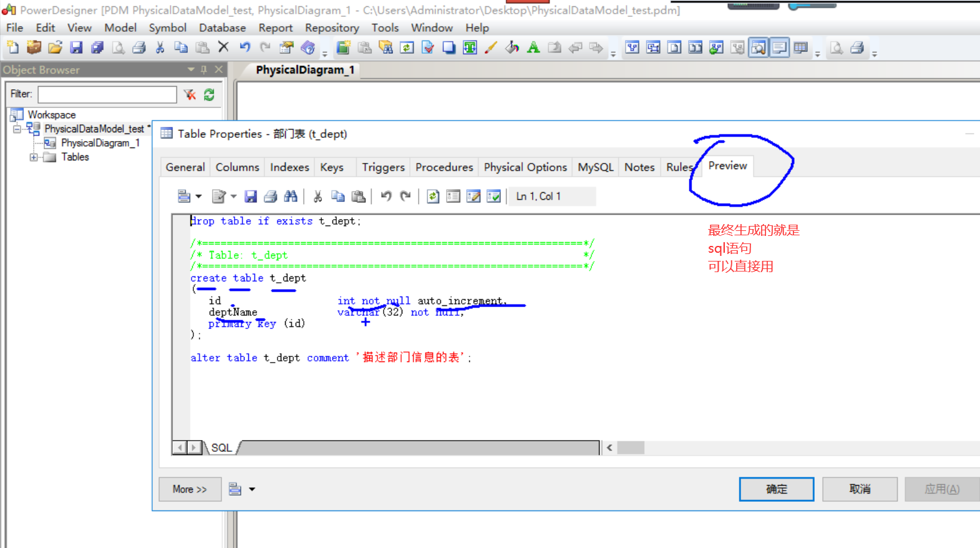Open the Repository menu
980x548 pixels.
point(332,28)
